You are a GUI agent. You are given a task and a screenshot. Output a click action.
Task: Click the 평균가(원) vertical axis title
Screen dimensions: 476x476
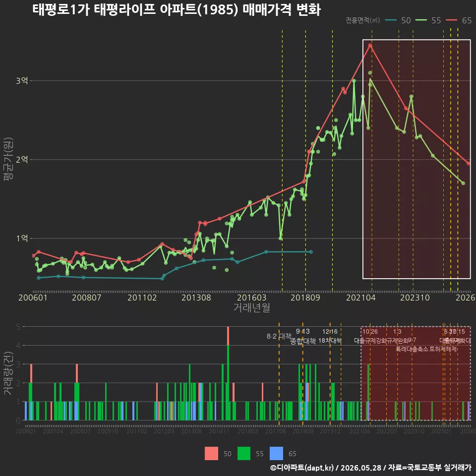[x=8, y=159]
